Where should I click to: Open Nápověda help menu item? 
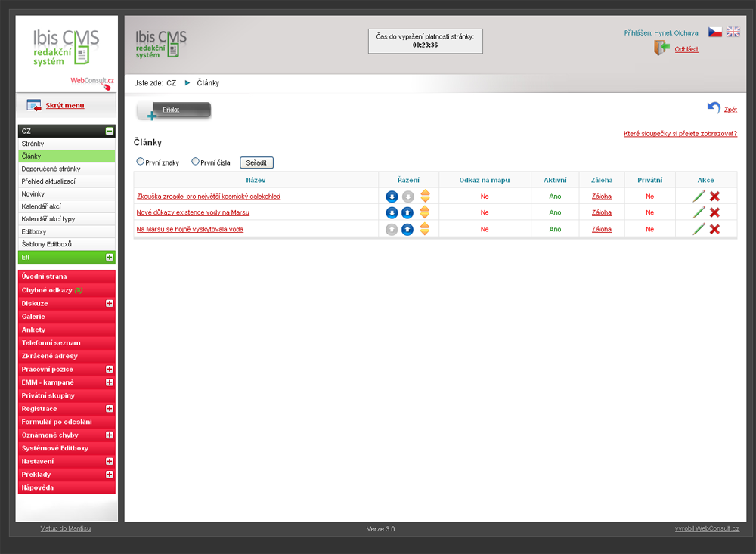[x=67, y=487]
